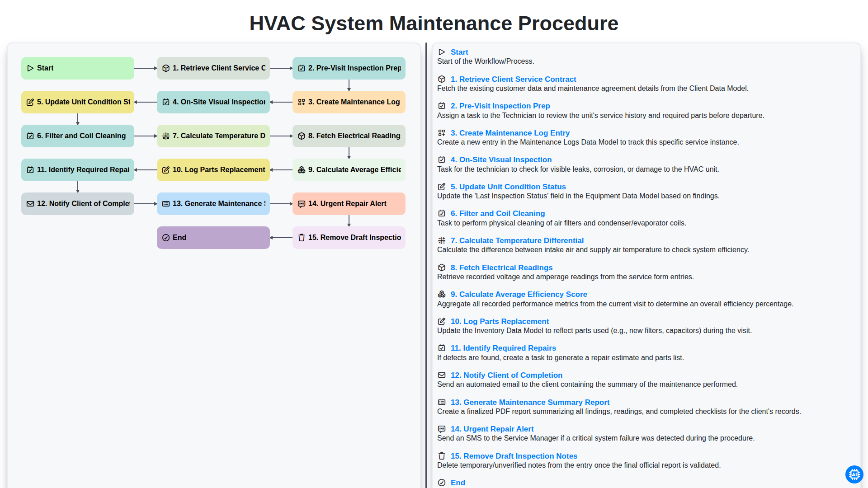Open link 14. Urgent Repair Alert
The height and width of the screenshot is (488, 868).
click(x=492, y=429)
